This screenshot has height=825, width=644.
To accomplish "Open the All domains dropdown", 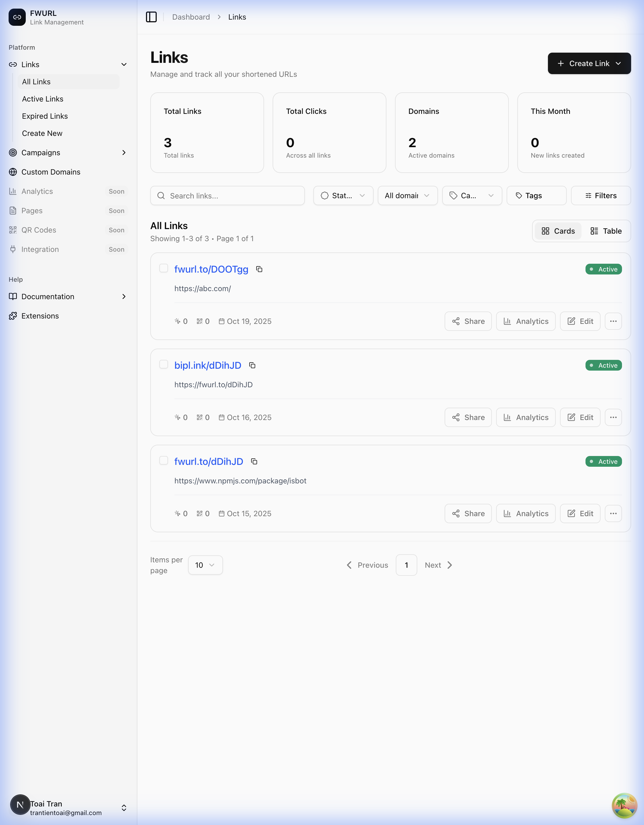I will [x=407, y=196].
